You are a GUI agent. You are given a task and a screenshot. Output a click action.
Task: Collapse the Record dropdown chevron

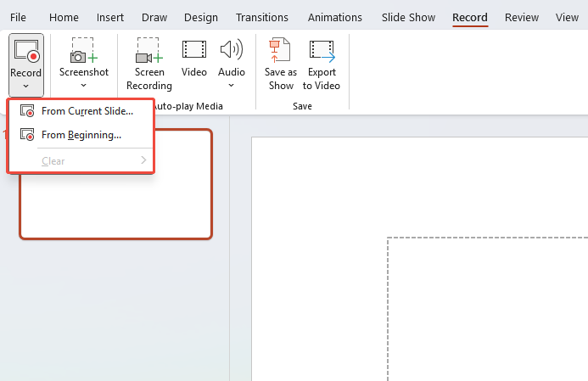pyautogui.click(x=25, y=86)
